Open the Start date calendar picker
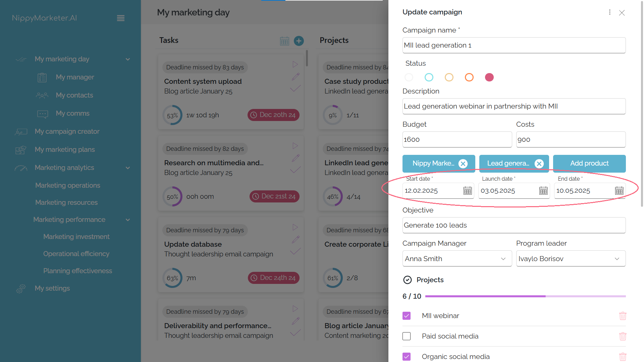644x362 pixels. [x=467, y=191]
